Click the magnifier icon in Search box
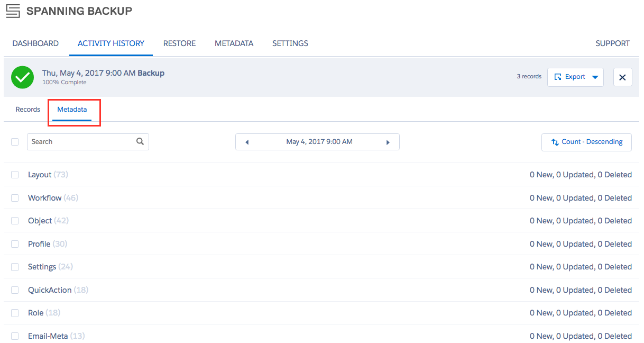The width and height of the screenshot is (644, 343). pos(140,141)
